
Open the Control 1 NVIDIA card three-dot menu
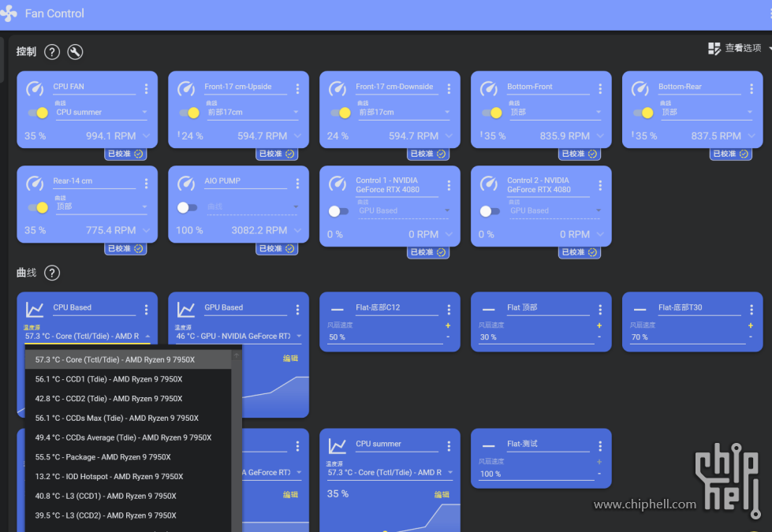pos(449,185)
